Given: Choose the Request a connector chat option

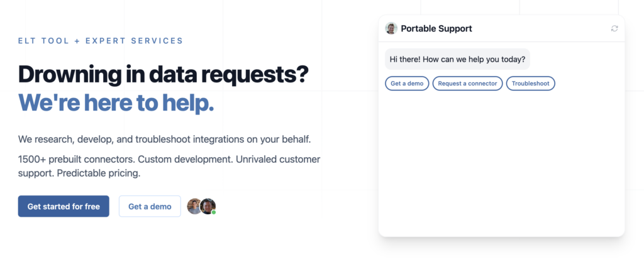Looking at the screenshot, I should pos(467,84).
